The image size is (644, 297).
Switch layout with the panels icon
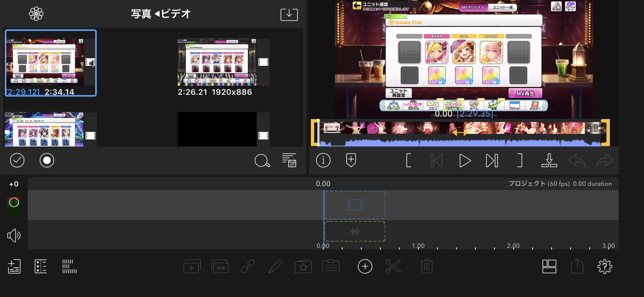click(x=549, y=266)
